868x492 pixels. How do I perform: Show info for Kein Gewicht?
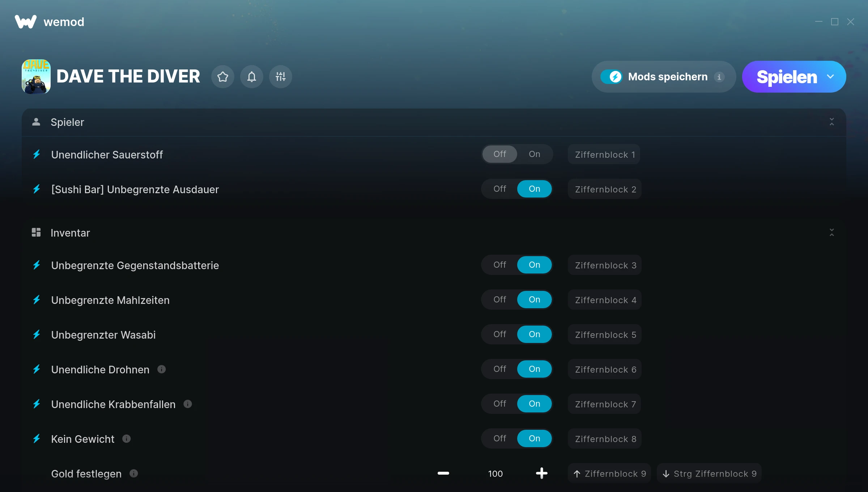tap(127, 438)
